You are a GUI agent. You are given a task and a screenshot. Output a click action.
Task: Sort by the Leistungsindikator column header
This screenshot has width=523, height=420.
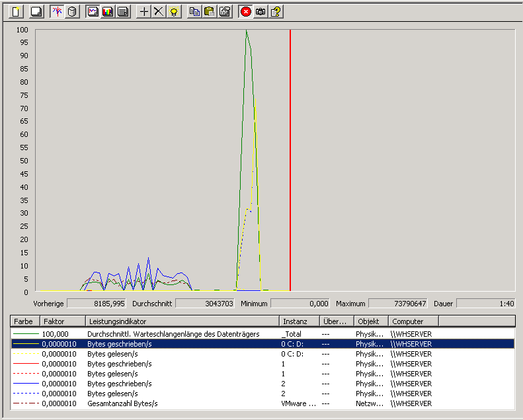click(x=182, y=321)
